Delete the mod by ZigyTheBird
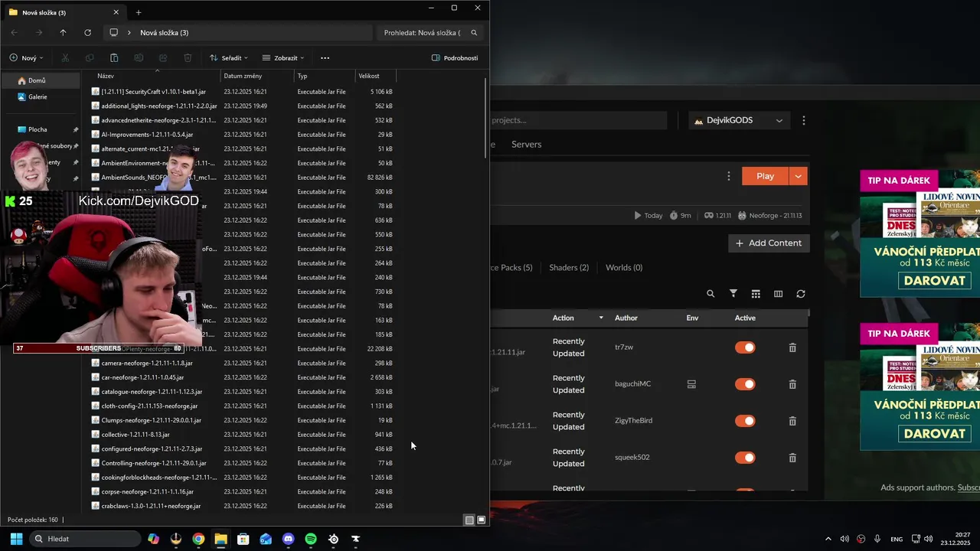This screenshot has width=980, height=551. point(792,421)
